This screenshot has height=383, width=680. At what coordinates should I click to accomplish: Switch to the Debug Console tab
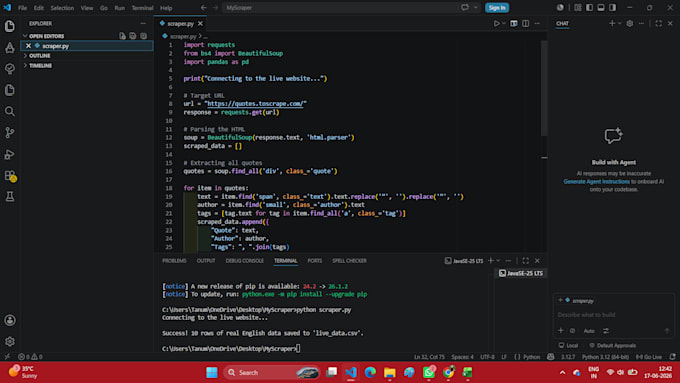pyautogui.click(x=245, y=261)
